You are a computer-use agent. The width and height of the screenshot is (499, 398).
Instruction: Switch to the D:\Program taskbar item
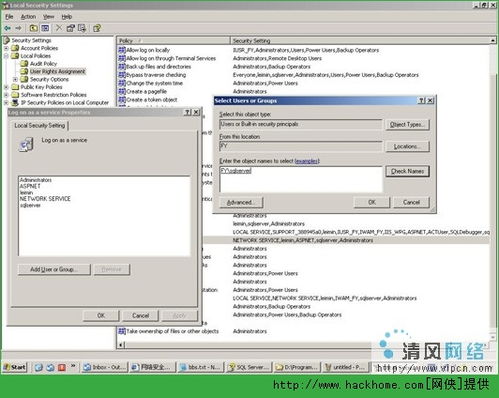(298, 367)
